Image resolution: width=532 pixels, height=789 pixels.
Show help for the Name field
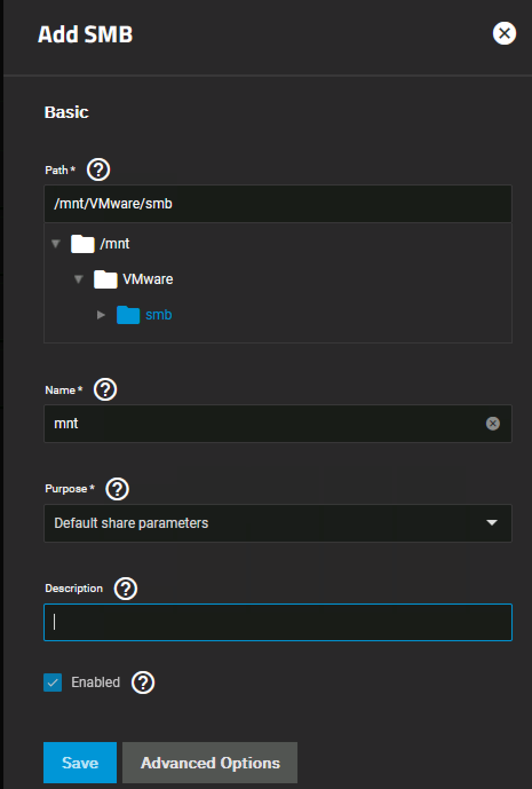[105, 390]
